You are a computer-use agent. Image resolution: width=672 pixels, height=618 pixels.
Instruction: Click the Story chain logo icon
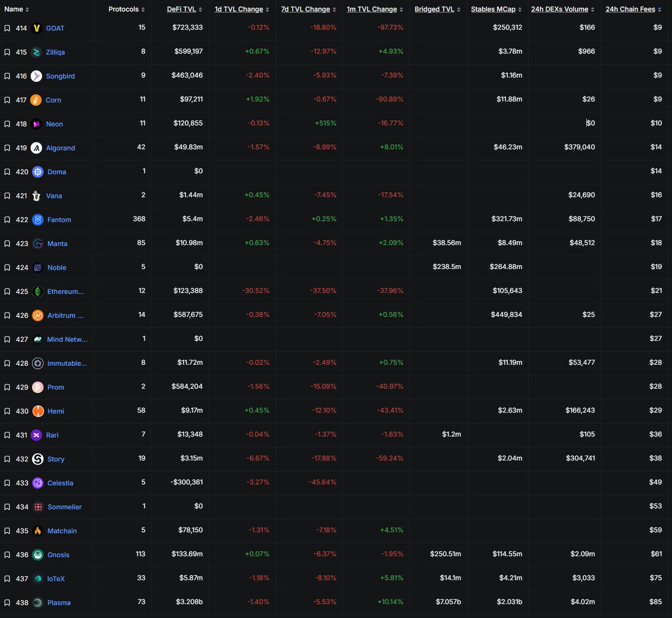[38, 459]
